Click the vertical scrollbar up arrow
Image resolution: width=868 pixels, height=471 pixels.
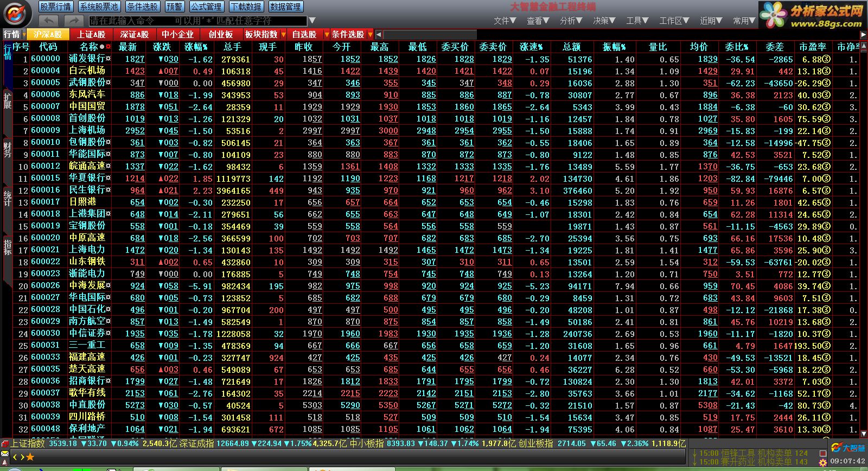pos(864,46)
